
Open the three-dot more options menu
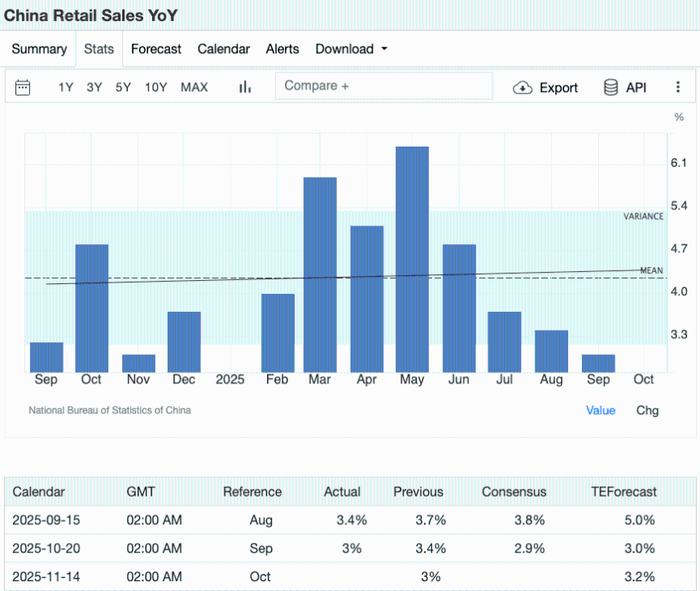coord(678,87)
